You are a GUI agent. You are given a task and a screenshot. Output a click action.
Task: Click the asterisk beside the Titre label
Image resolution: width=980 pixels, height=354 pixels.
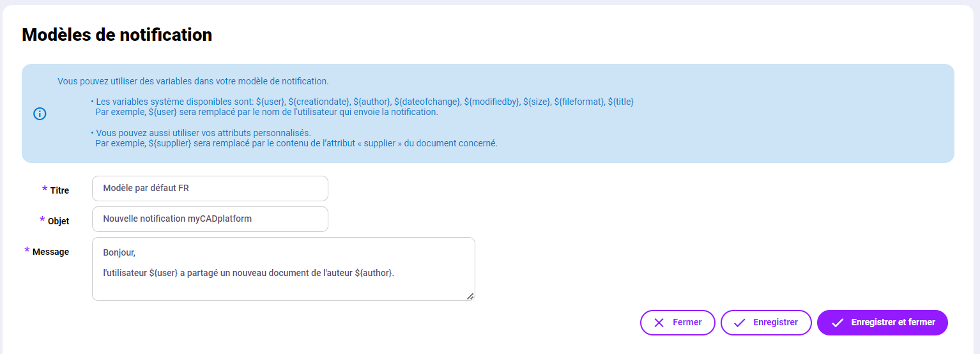[x=45, y=190]
